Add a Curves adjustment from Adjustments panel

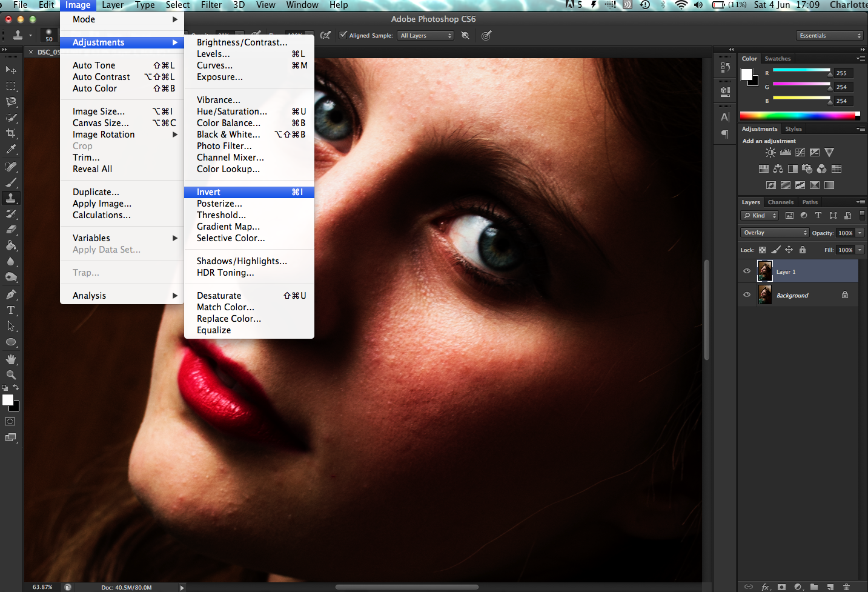[800, 153]
